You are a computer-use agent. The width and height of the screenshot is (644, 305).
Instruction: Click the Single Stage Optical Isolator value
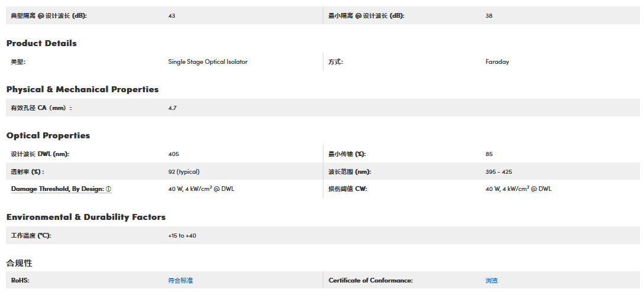[208, 62]
